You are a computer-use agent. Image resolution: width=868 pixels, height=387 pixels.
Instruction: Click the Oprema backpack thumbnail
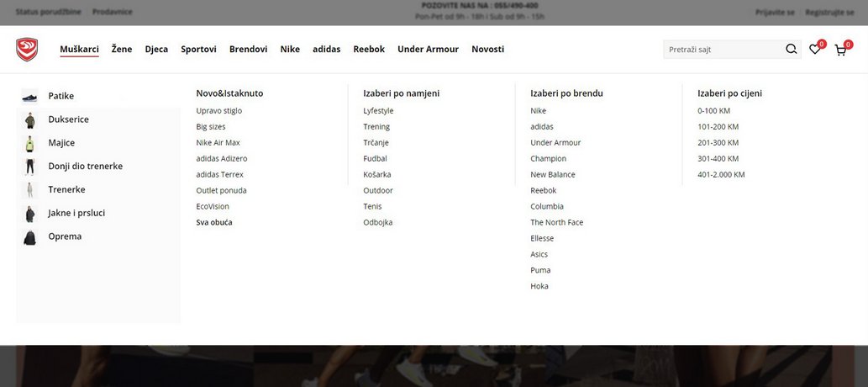coord(30,236)
